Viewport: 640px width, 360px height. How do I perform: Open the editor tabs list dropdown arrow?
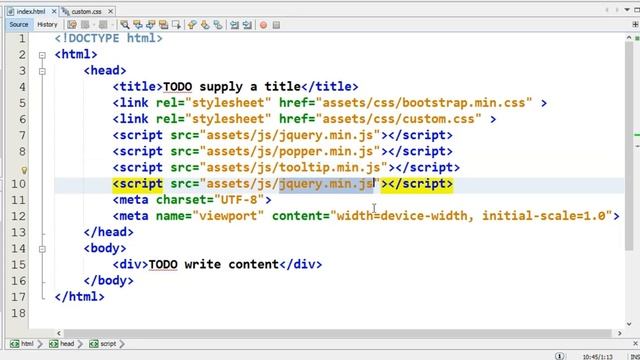point(627,10)
